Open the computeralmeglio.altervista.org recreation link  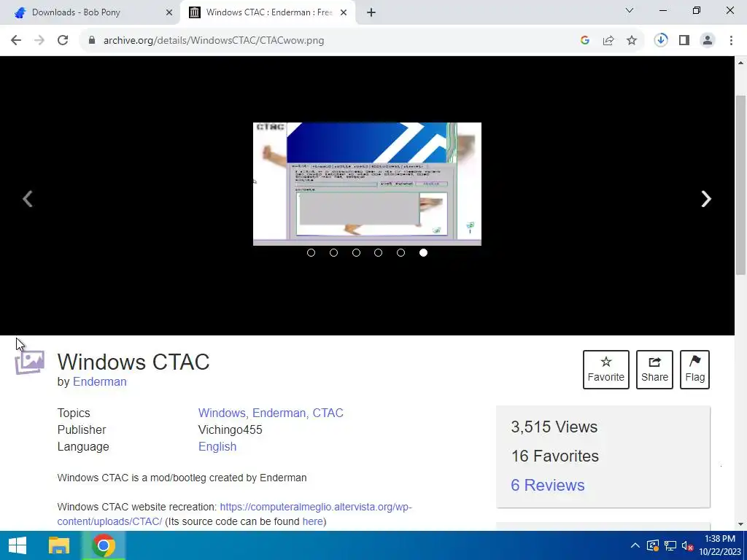pyautogui.click(x=316, y=507)
